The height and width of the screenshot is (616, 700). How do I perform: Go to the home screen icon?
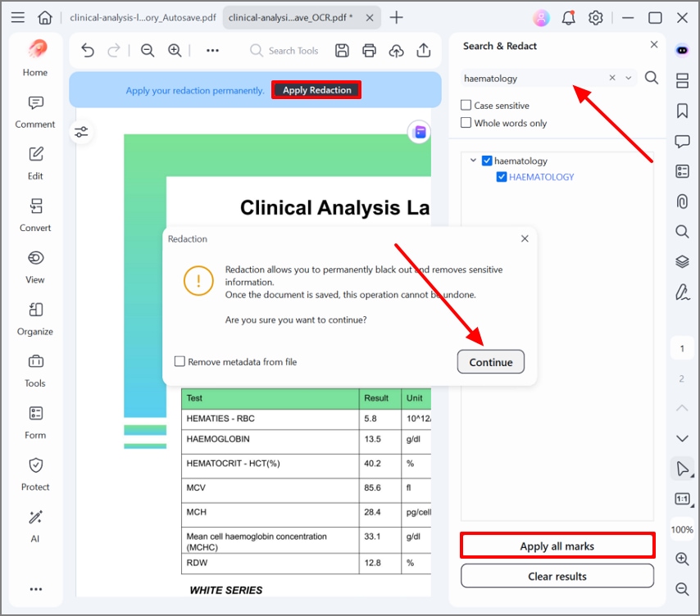[44, 17]
